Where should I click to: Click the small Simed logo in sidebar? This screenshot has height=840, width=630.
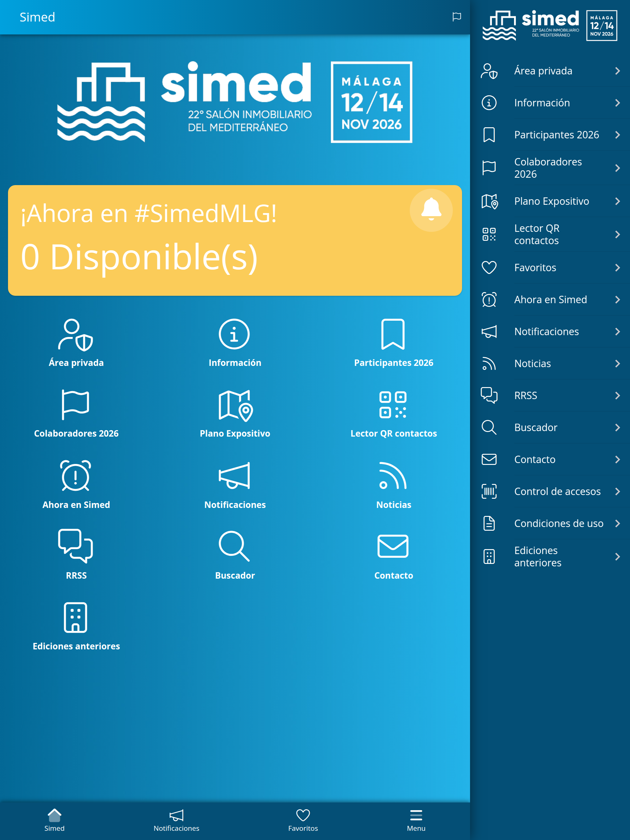point(550,26)
